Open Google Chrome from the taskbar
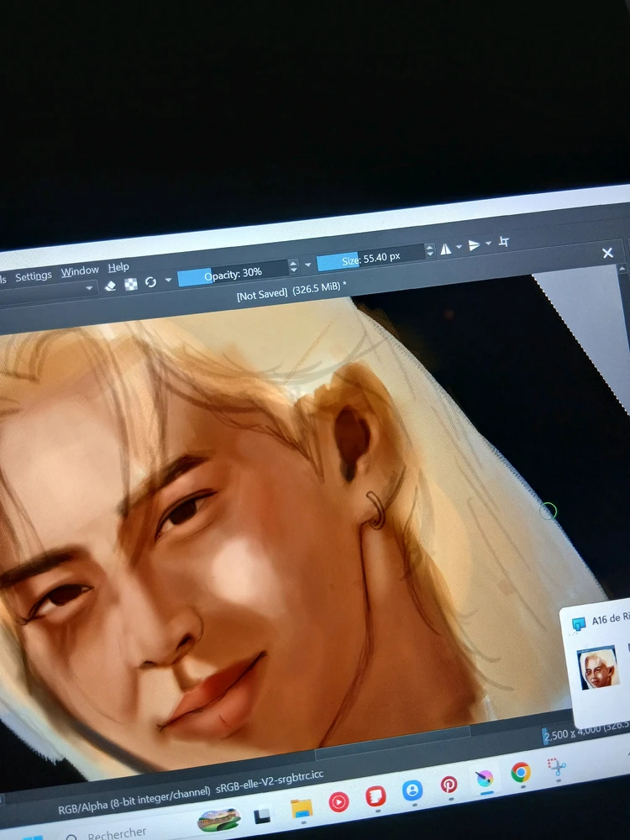This screenshot has width=630, height=840. point(520,773)
